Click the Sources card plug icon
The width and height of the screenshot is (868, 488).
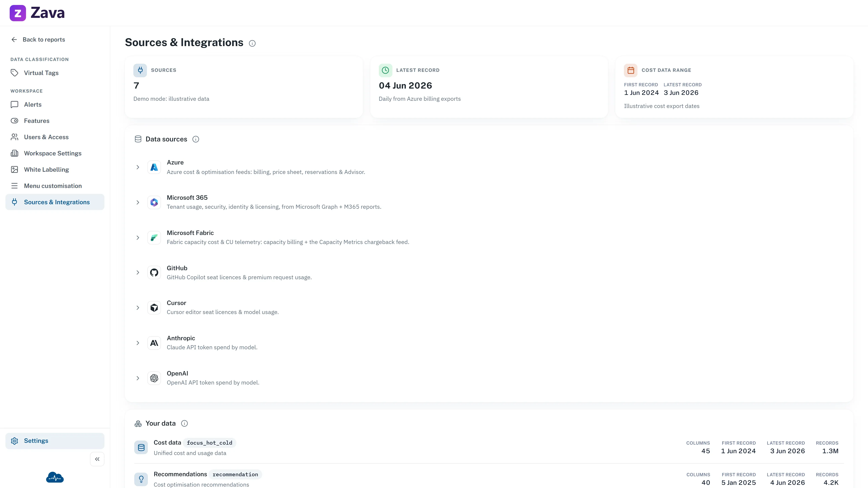pos(140,70)
